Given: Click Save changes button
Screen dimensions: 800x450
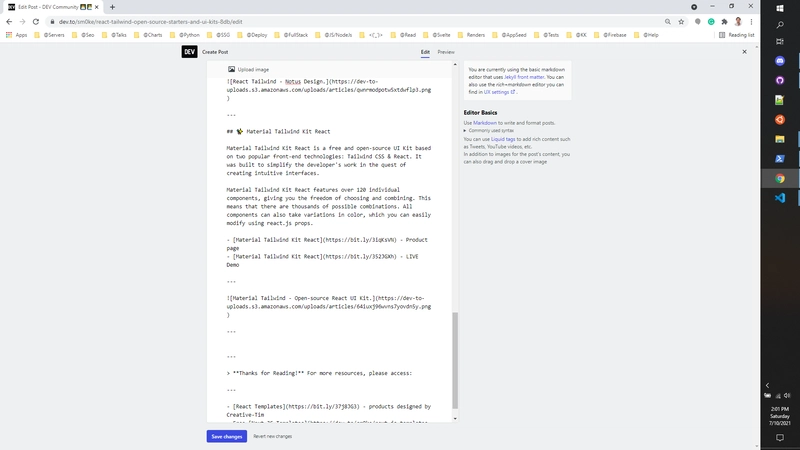Looking at the screenshot, I should point(227,436).
